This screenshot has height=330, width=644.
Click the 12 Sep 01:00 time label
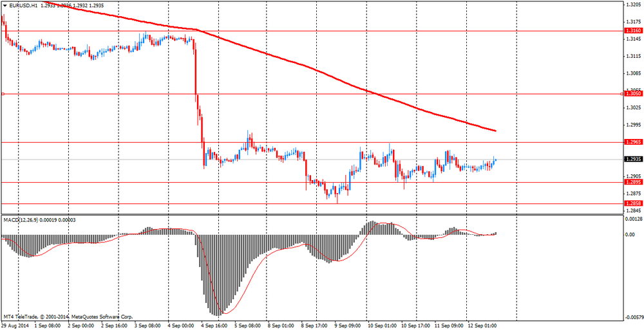tap(484, 326)
